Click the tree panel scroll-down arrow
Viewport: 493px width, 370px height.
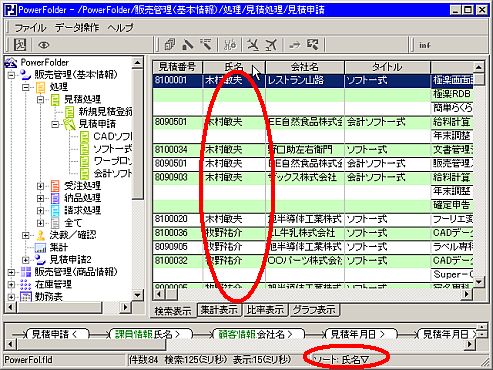(x=138, y=295)
